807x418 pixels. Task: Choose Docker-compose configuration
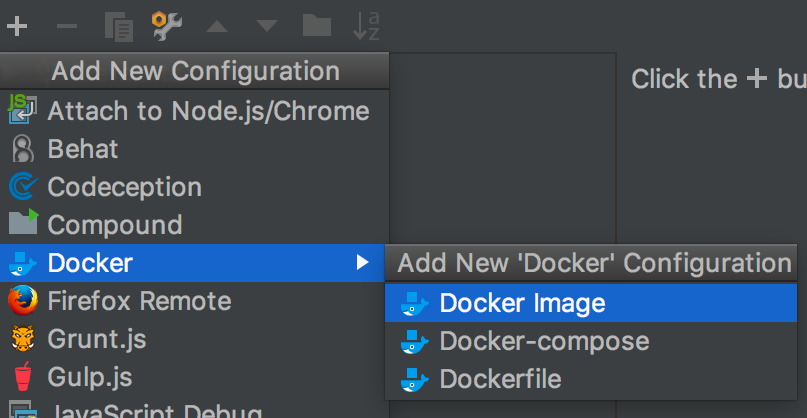point(544,341)
